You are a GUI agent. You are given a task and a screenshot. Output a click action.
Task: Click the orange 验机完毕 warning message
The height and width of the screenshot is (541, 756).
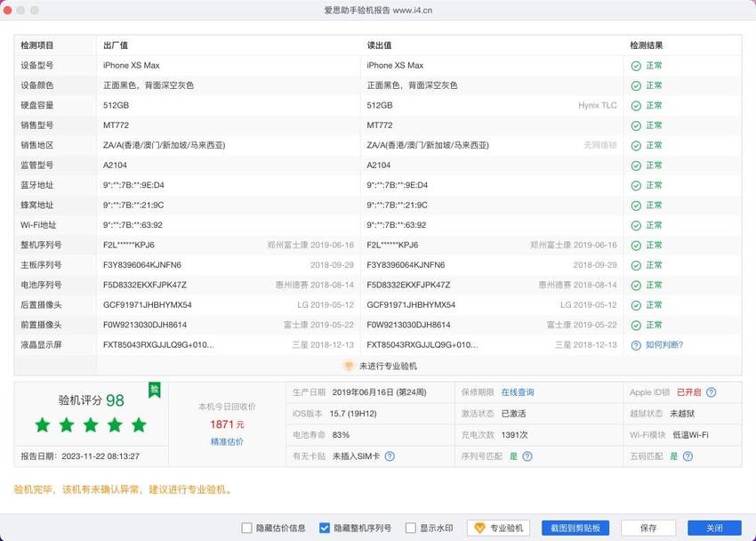123,490
